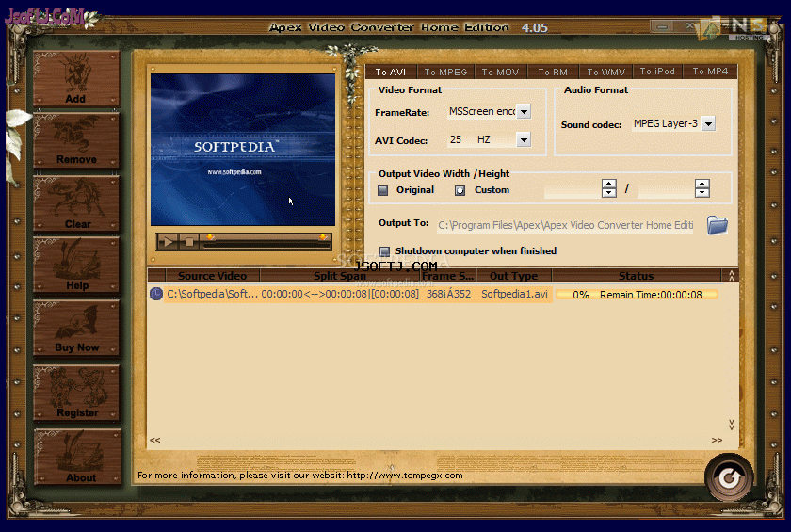Click the Buy Now button

(x=76, y=328)
